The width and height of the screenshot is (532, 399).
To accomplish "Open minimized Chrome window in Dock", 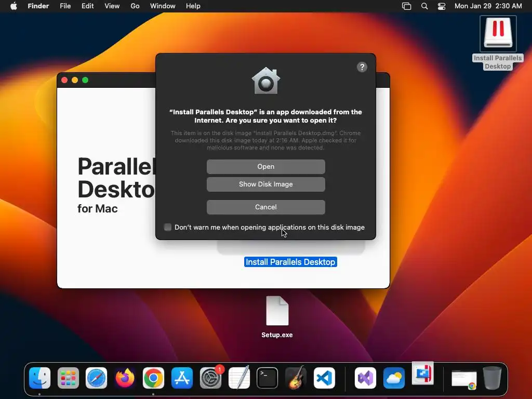I will (x=464, y=380).
